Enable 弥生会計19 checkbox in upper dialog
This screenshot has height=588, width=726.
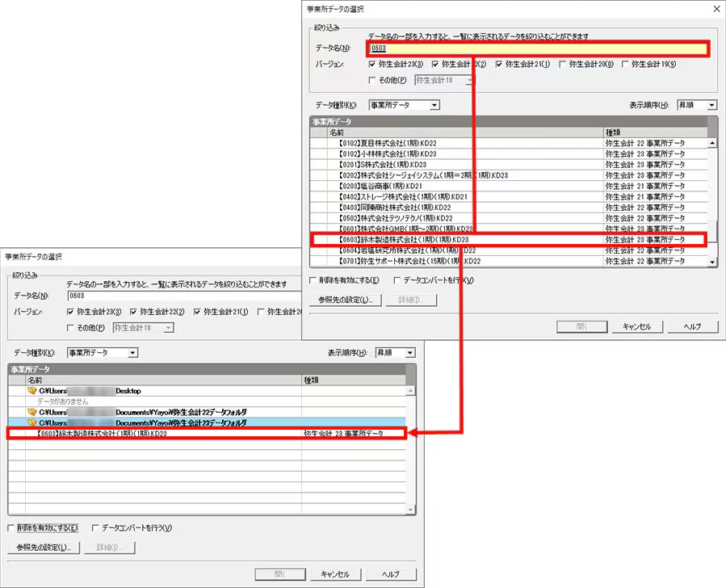click(x=625, y=65)
